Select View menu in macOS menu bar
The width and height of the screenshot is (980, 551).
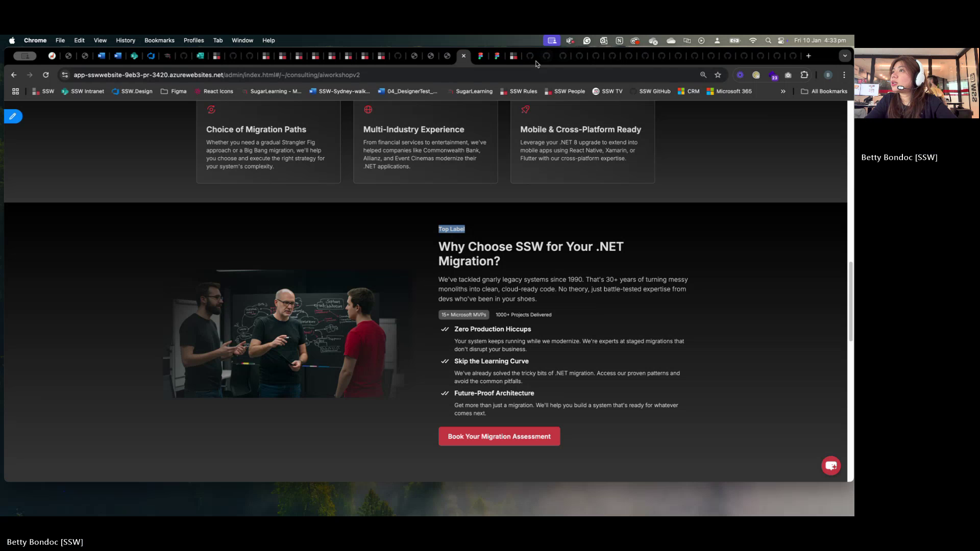coord(100,40)
